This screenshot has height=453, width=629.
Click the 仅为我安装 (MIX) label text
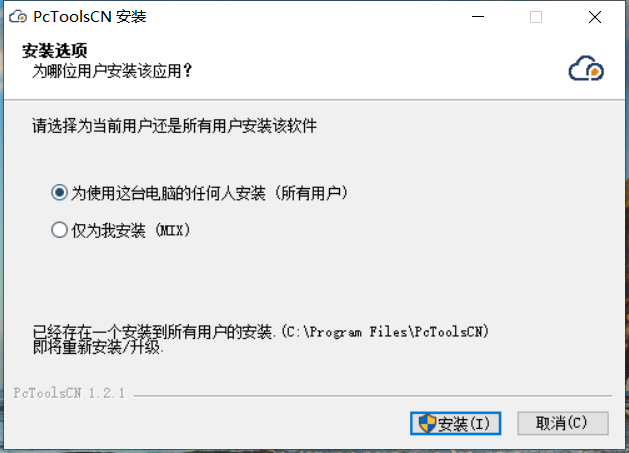tap(130, 230)
